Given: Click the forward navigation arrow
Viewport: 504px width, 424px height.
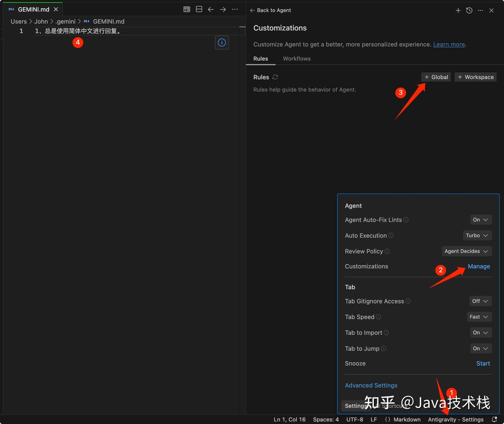Looking at the screenshot, I should pyautogui.click(x=223, y=9).
